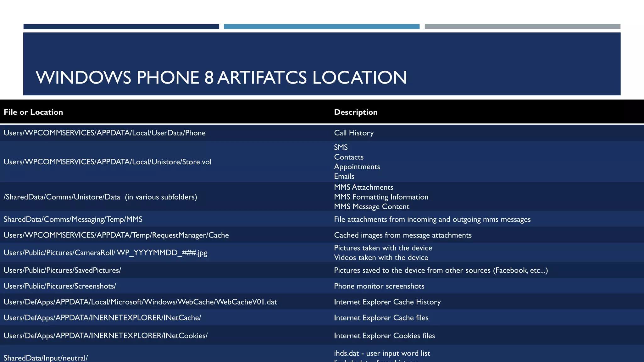
Task: Click 'Pictures saved to the device from other sources'
Action: pos(441,270)
